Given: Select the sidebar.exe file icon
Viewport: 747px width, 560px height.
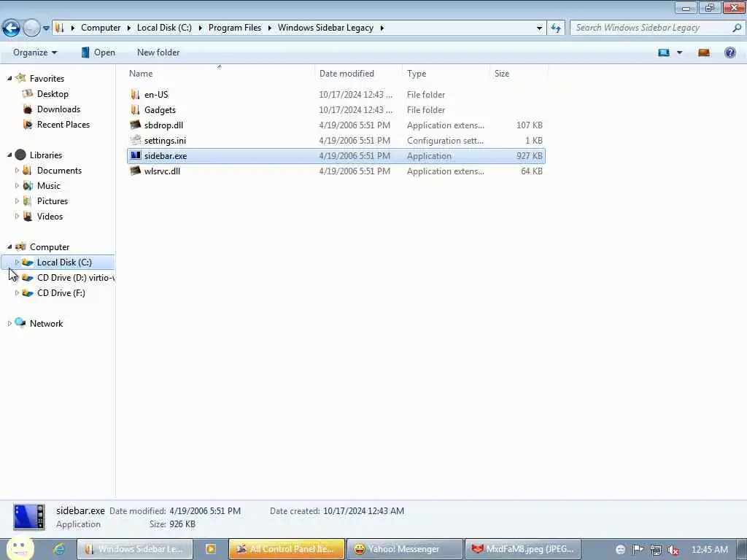Looking at the screenshot, I should pos(135,155).
